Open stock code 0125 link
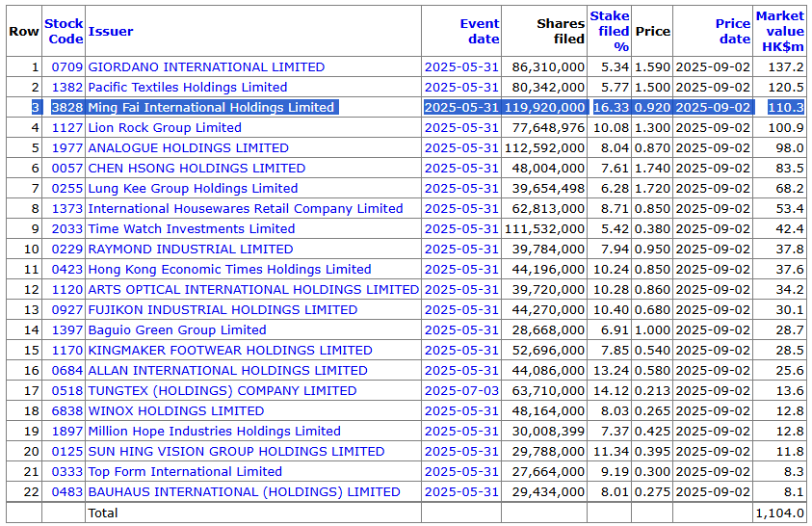 (x=67, y=451)
